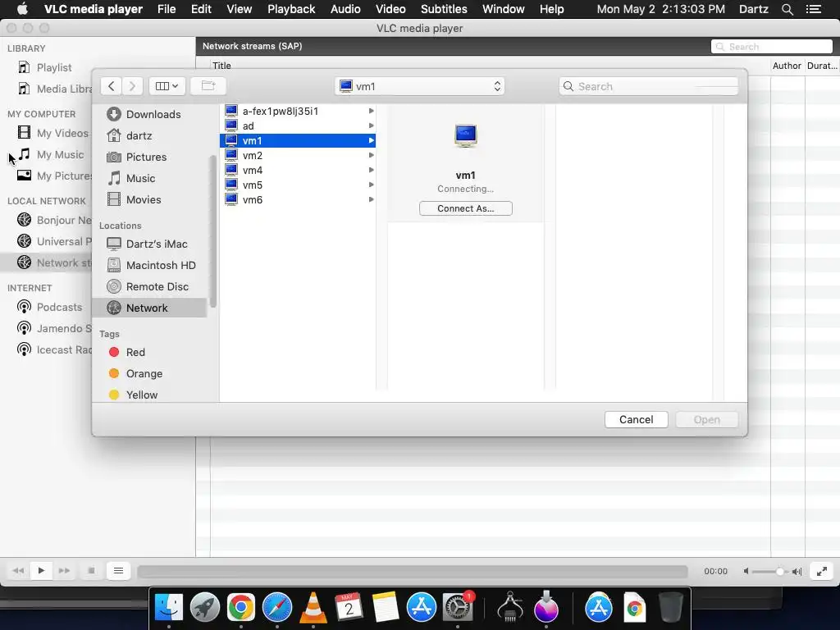Click the Connect As... button
The image size is (840, 630).
pos(466,208)
